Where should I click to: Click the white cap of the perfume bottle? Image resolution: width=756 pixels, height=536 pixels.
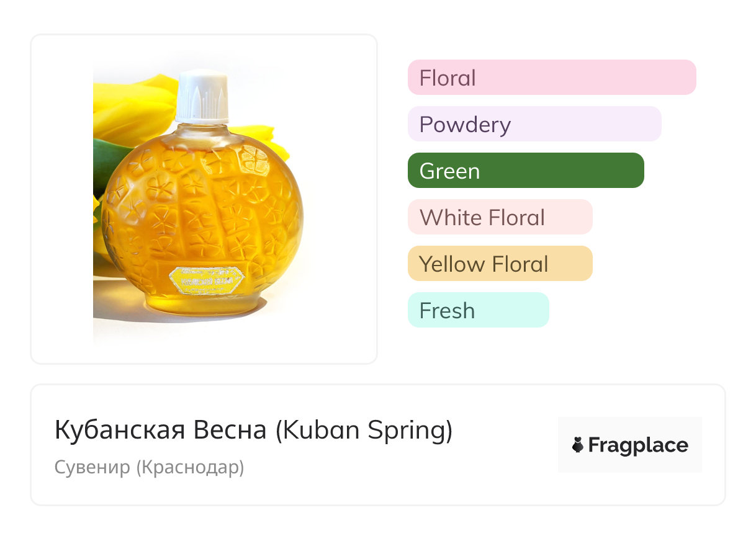(202, 95)
